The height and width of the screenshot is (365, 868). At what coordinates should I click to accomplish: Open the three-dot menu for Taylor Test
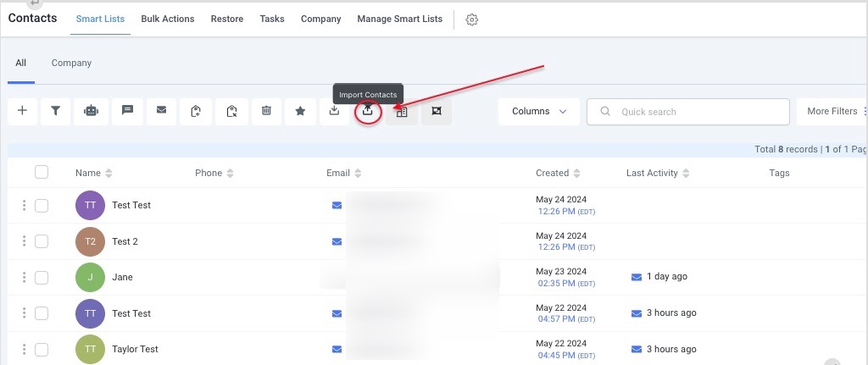(24, 349)
